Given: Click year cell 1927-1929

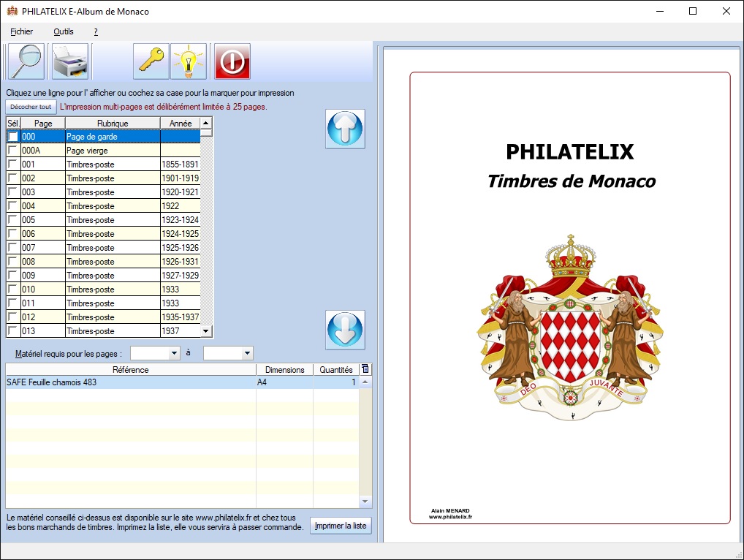Looking at the screenshot, I should [181, 276].
